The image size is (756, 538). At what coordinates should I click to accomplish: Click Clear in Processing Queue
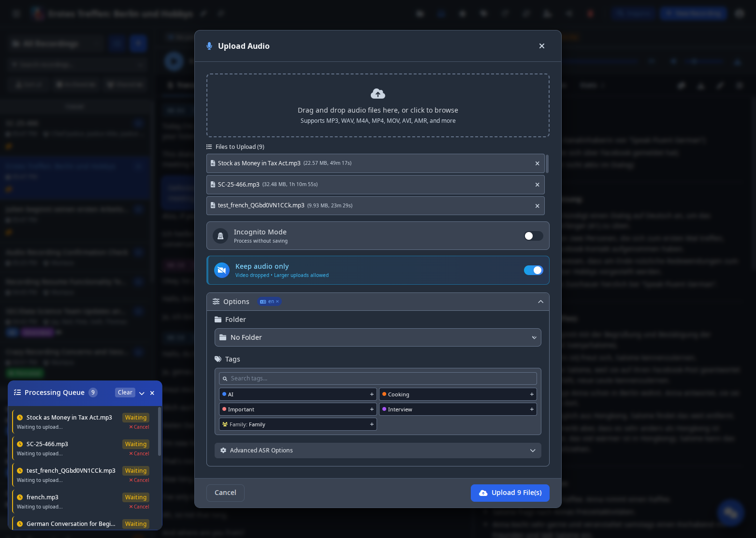pos(125,393)
